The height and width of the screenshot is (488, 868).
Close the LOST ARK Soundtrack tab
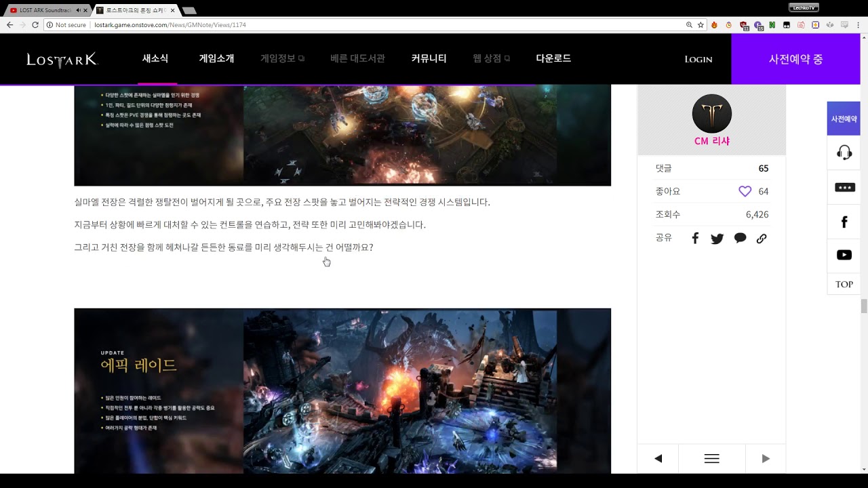[x=85, y=10]
